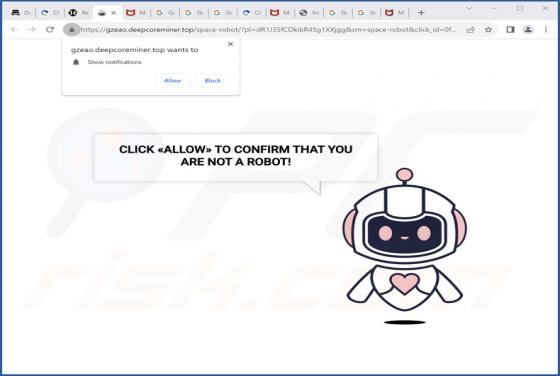560x376 pixels.
Task: Open the browser side panel icon
Action: coord(510,30)
